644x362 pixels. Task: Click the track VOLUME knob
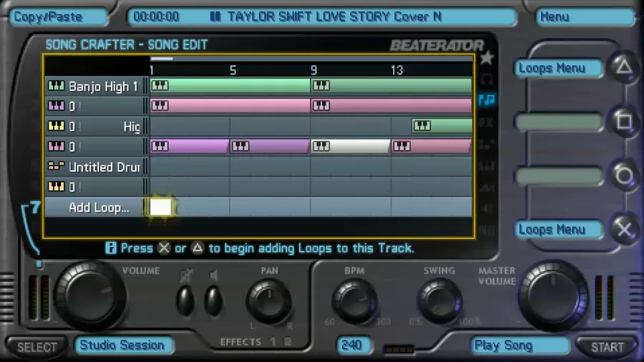coord(89,296)
